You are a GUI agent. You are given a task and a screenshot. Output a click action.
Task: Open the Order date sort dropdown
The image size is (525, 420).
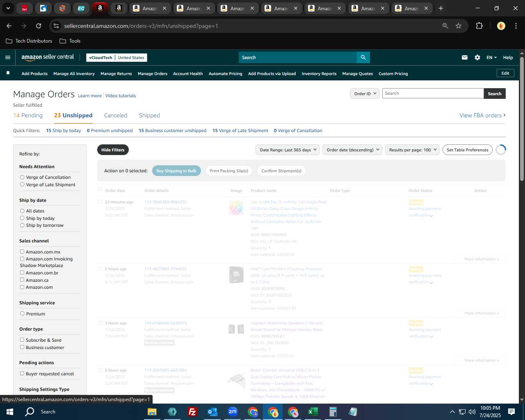[352, 150]
